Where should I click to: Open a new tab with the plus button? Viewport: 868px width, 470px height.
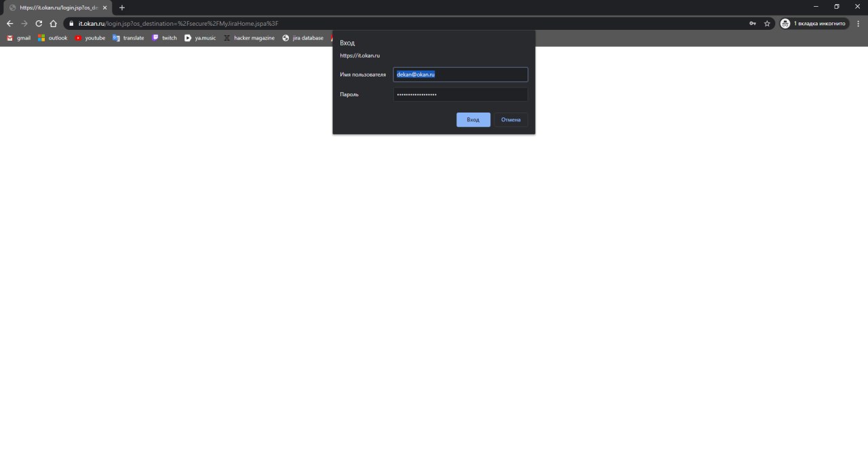pos(122,7)
